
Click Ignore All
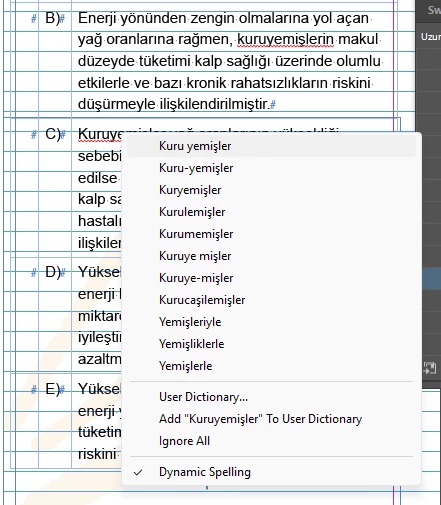click(271, 441)
